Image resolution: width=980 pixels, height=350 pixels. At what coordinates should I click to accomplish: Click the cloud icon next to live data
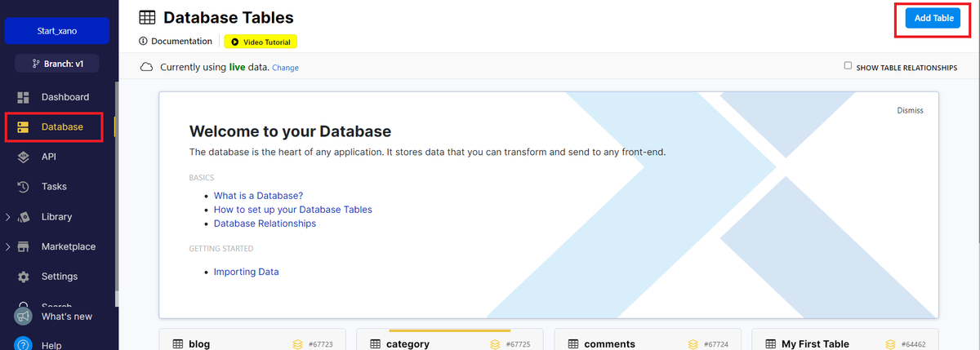(x=147, y=67)
